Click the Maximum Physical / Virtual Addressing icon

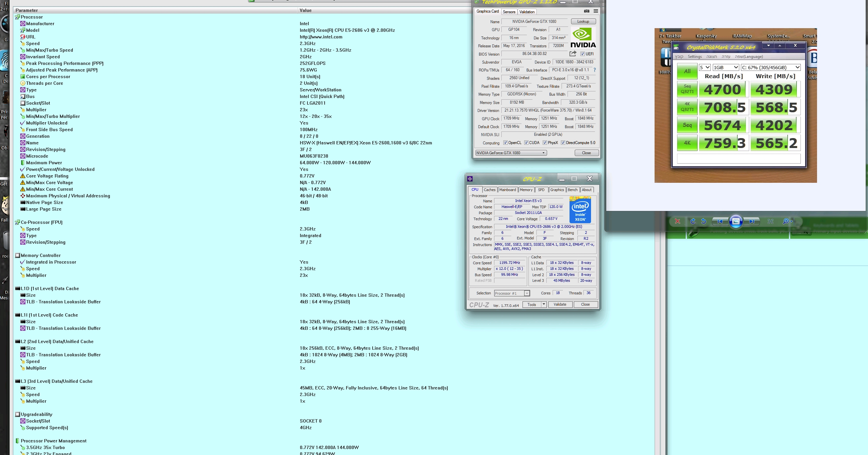tap(23, 196)
